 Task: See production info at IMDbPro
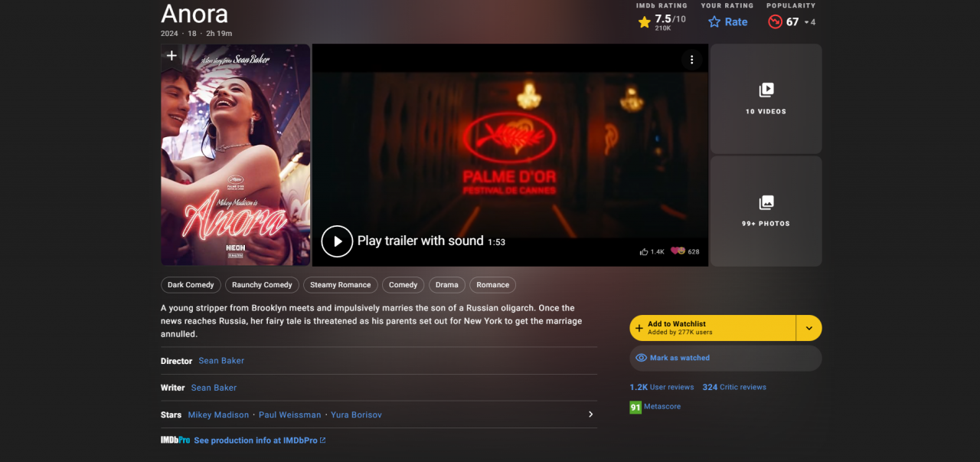coord(260,441)
